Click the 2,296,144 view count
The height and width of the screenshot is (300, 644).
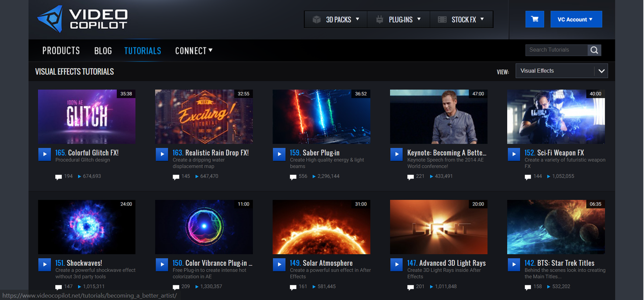(329, 177)
